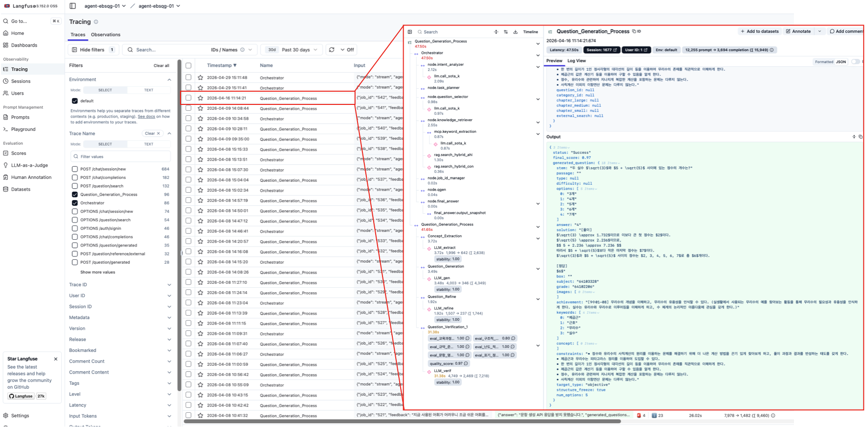Toggle the sidebar panel icon in the top bar

[73, 6]
